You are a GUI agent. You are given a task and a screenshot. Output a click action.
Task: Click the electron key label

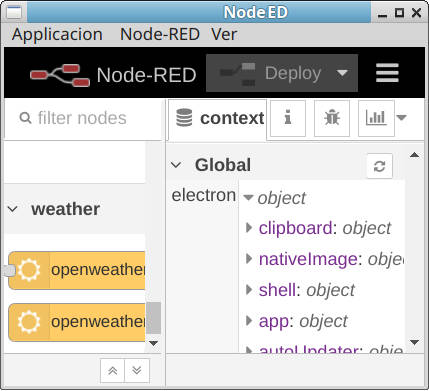coord(204,195)
